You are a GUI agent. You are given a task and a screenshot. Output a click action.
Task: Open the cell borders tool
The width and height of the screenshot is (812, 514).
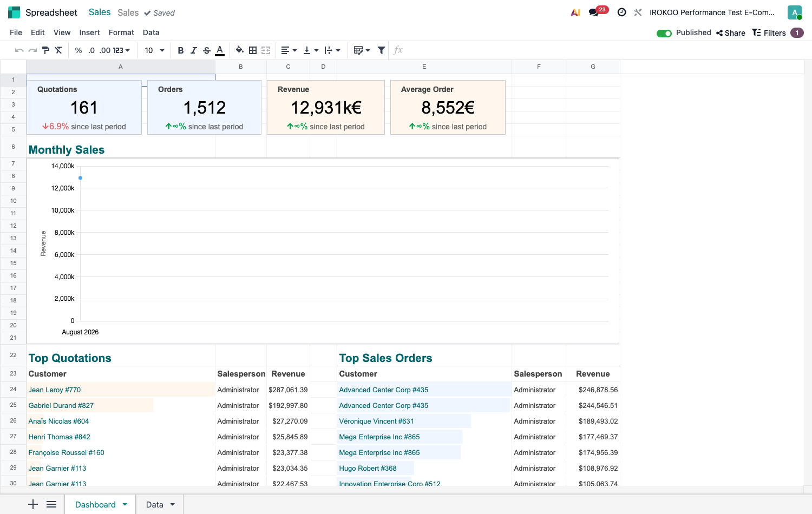(253, 50)
